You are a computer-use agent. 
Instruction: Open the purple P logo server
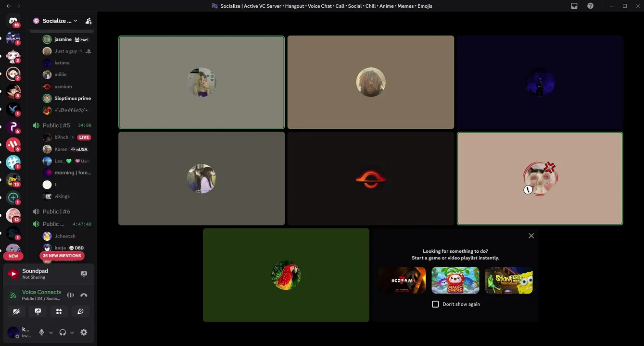(x=13, y=127)
